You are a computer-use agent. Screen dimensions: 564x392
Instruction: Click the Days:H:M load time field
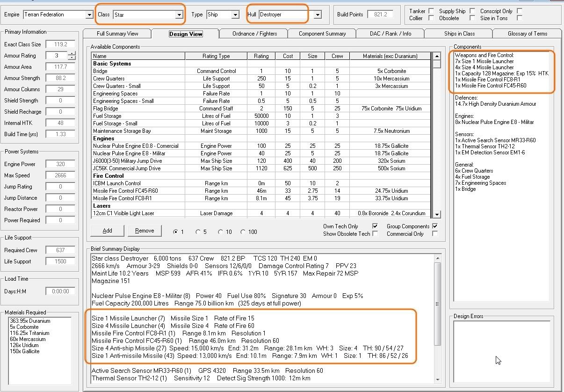[60, 291]
